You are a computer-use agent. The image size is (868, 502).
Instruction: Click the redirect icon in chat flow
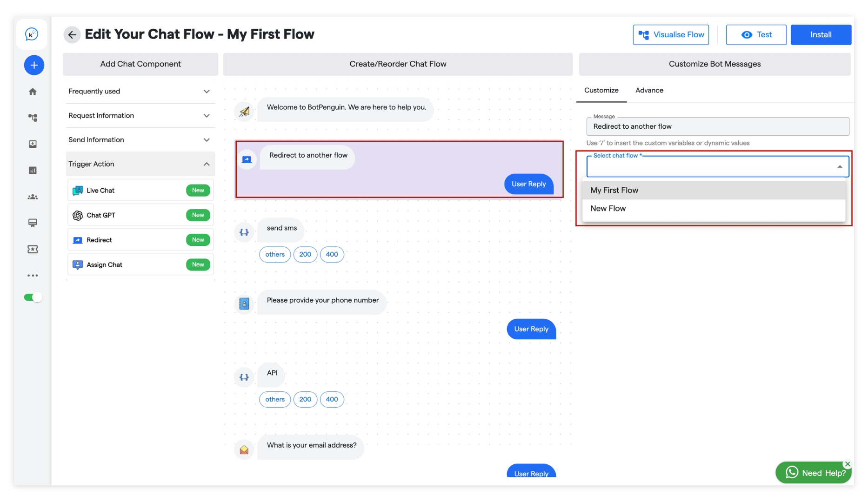pos(247,159)
